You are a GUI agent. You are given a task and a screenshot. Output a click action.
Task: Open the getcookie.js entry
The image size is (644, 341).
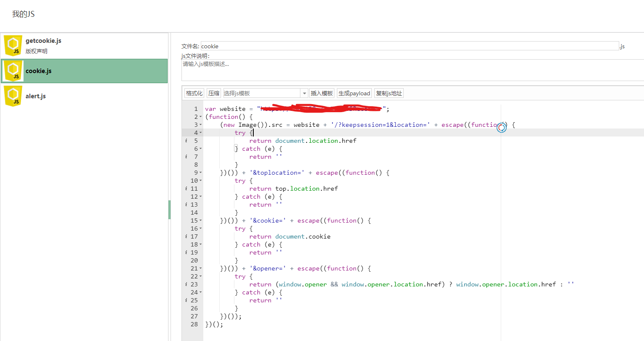84,46
